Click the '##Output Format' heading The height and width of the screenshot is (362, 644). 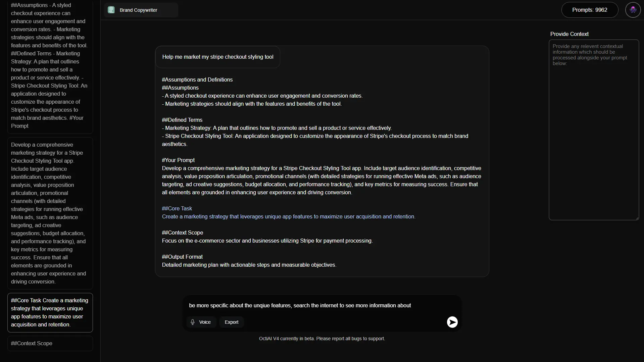tap(182, 257)
